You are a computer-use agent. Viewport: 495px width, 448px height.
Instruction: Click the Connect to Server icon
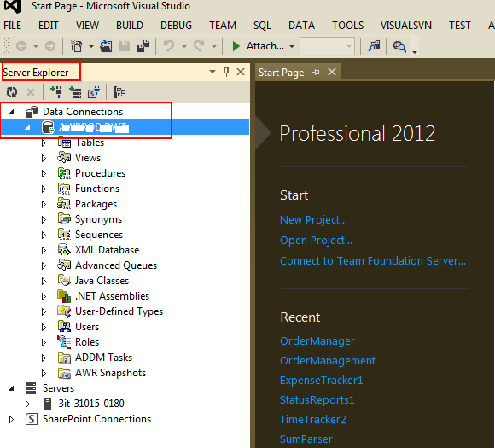click(x=75, y=92)
